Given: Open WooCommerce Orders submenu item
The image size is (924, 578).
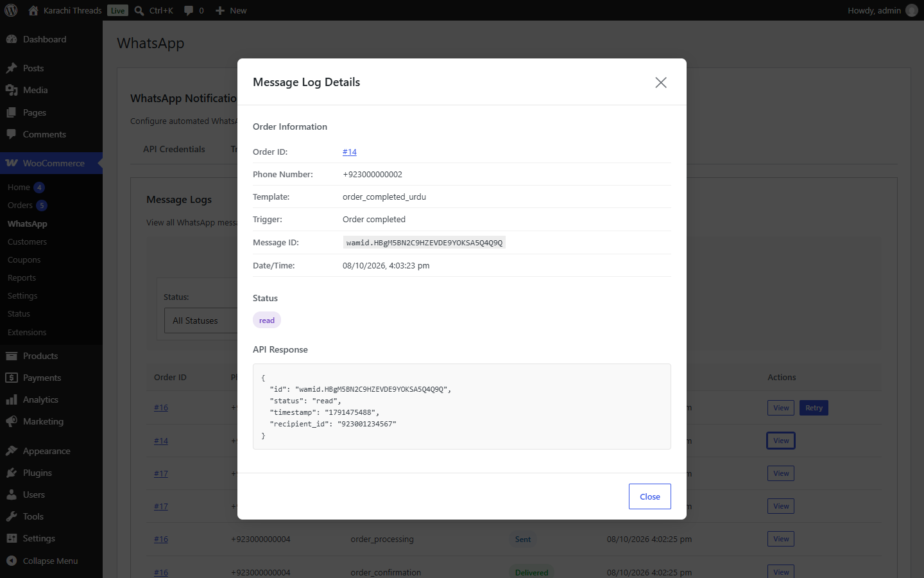Looking at the screenshot, I should tap(20, 206).
